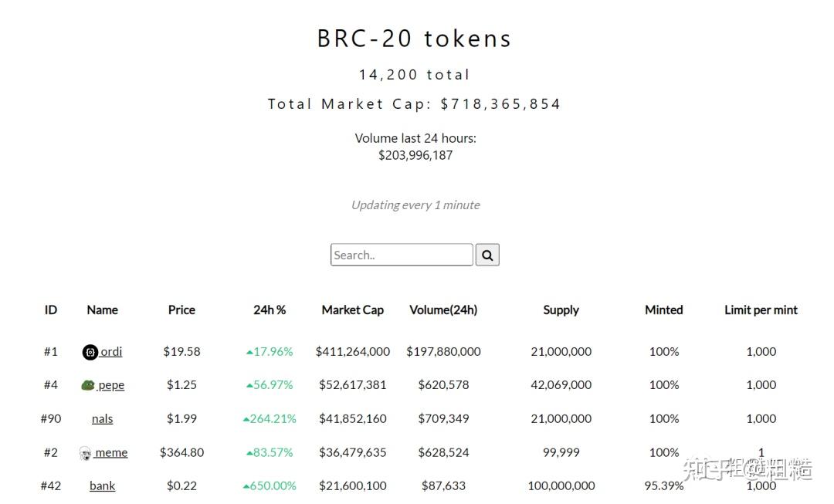Sort by the Supply column header
834x504 pixels.
[561, 310]
